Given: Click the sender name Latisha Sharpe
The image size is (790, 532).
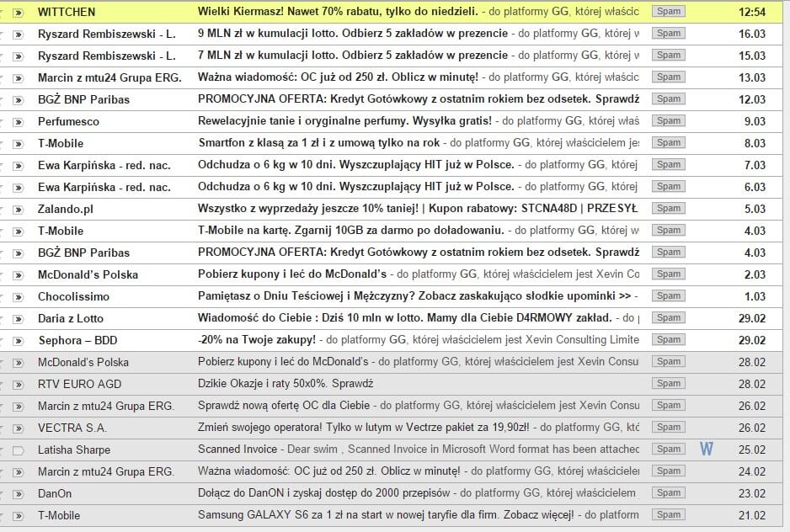Looking at the screenshot, I should click(x=74, y=450).
